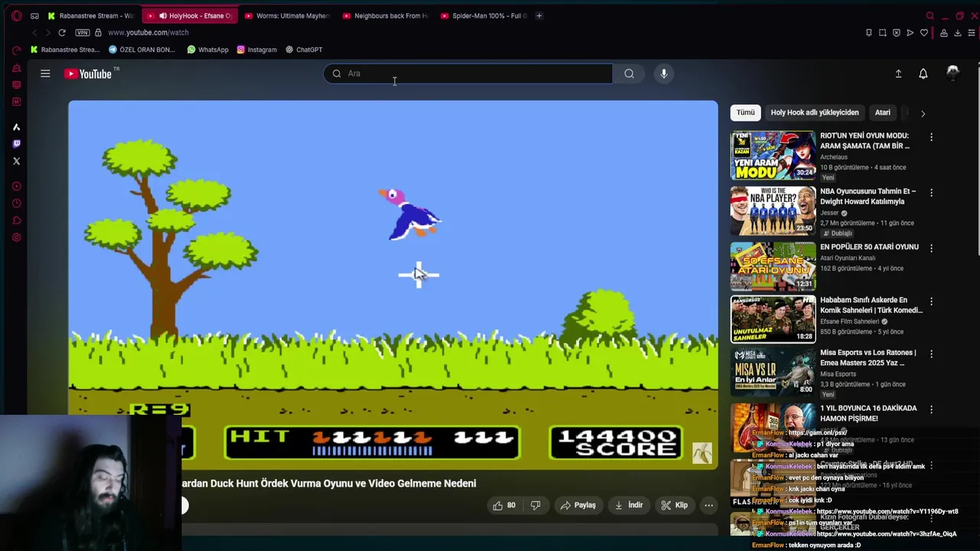Click the Paylaş share button

click(x=578, y=505)
